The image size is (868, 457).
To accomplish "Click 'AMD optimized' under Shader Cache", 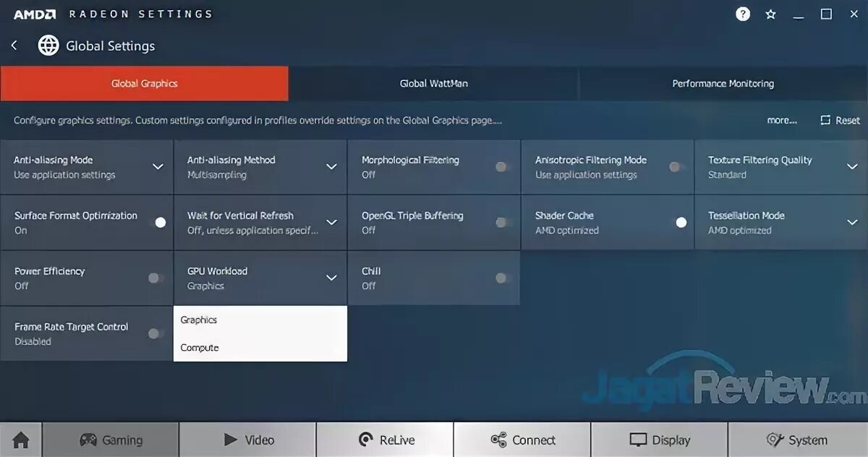I will point(567,231).
